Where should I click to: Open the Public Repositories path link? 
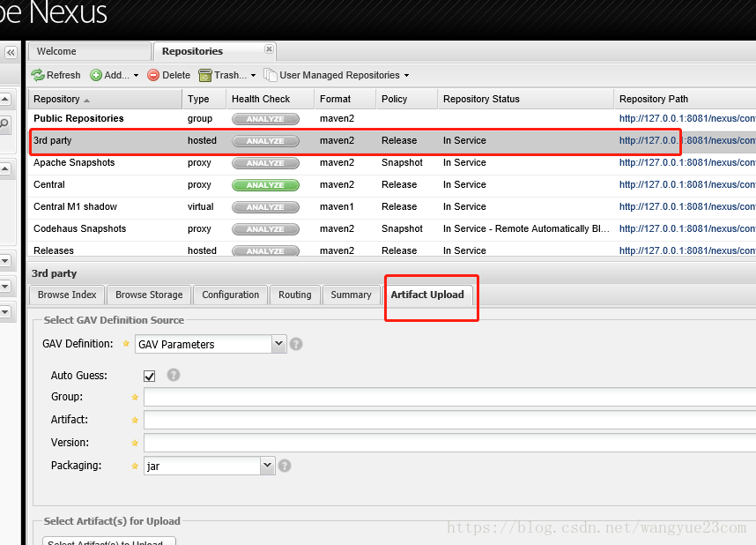pos(687,119)
